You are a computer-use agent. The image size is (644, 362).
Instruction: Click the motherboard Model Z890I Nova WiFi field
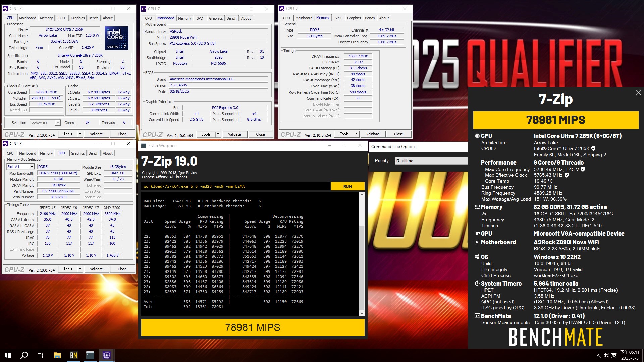pyautogui.click(x=200, y=38)
